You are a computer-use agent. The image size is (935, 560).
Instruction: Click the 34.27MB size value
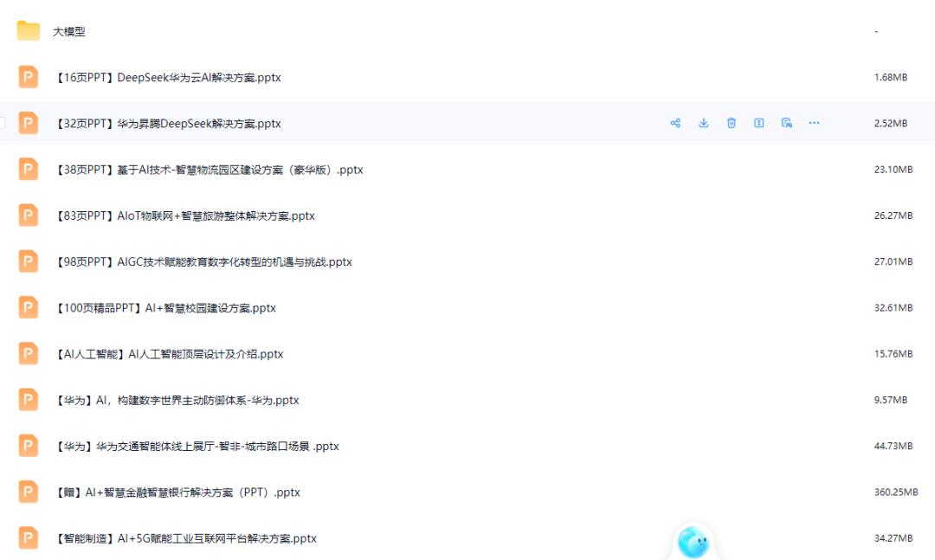tap(893, 538)
